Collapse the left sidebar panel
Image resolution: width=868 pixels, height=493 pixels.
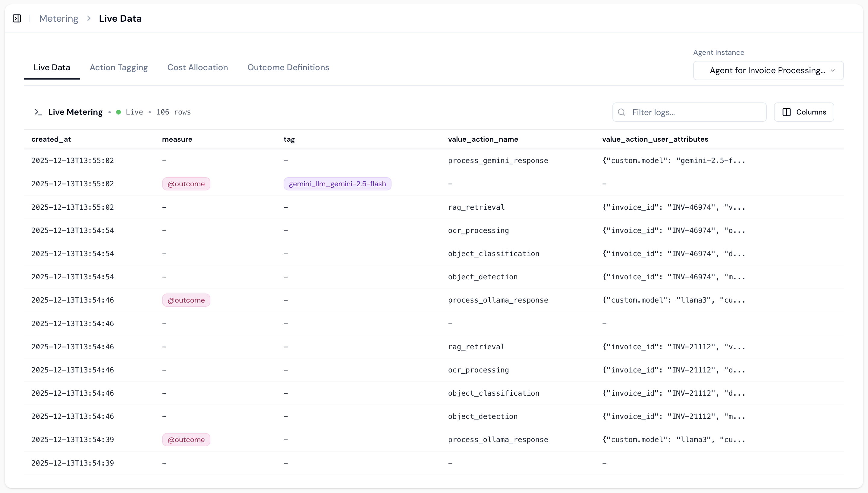(x=17, y=18)
